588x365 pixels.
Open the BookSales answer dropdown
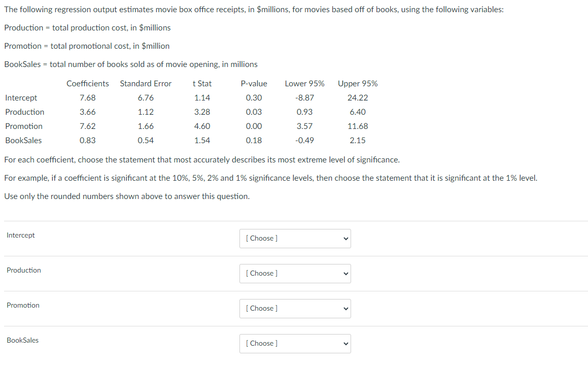tap(295, 343)
